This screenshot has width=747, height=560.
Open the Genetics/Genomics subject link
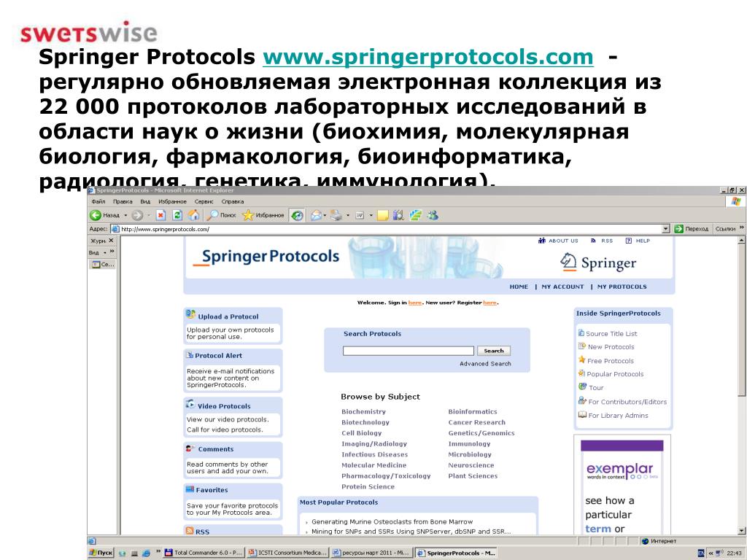coord(481,433)
